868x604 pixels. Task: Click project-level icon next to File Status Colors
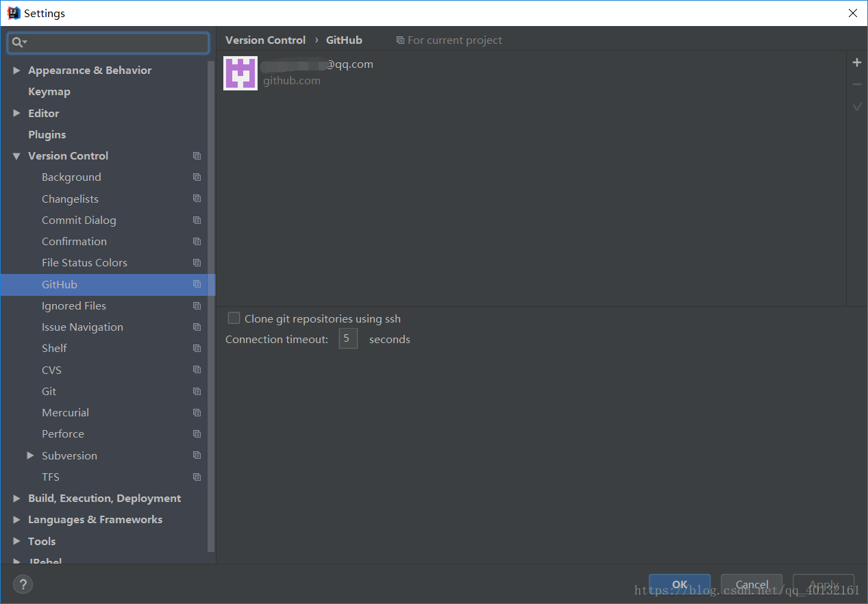click(x=197, y=263)
